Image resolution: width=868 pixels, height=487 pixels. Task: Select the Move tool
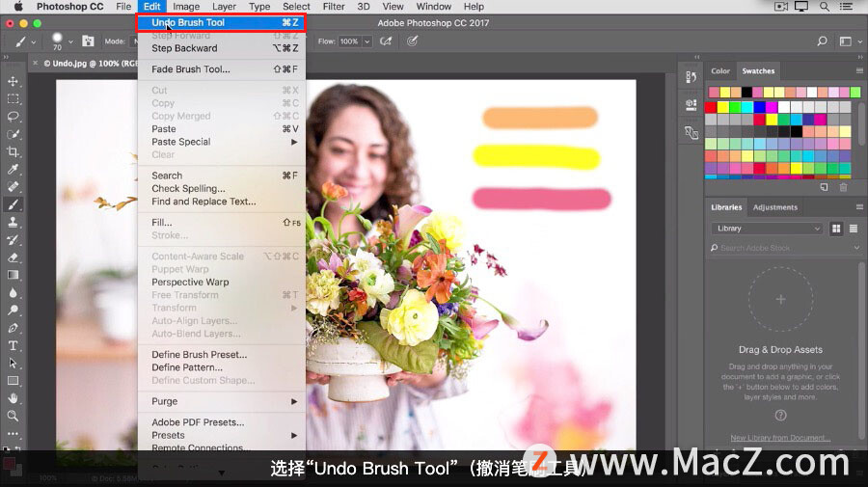(x=13, y=81)
